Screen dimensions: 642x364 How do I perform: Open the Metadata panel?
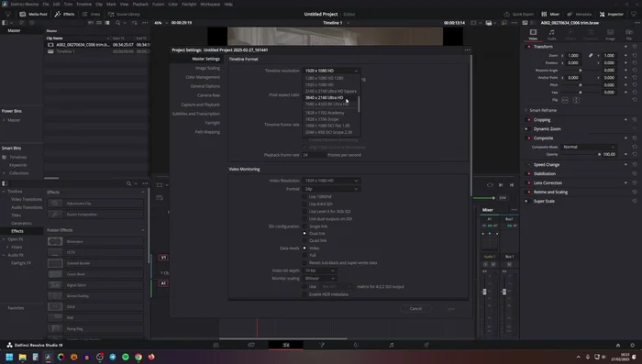[580, 14]
